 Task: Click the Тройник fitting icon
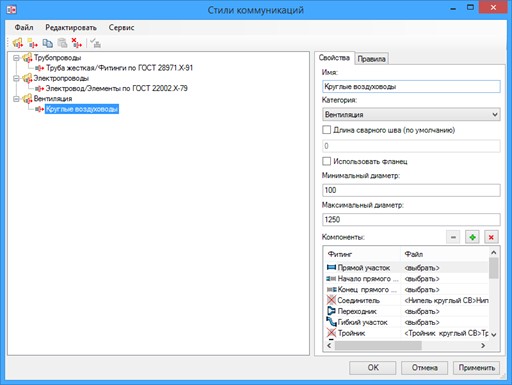pyautogui.click(x=331, y=333)
